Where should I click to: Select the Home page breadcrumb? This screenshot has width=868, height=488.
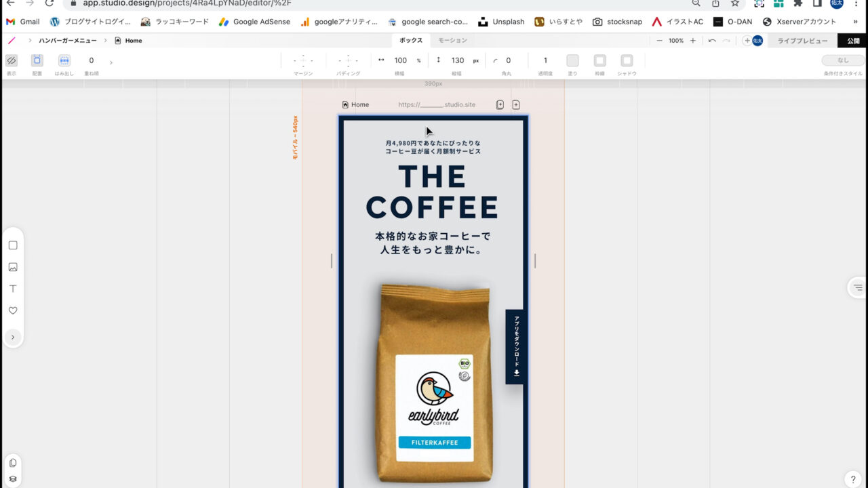tap(129, 41)
